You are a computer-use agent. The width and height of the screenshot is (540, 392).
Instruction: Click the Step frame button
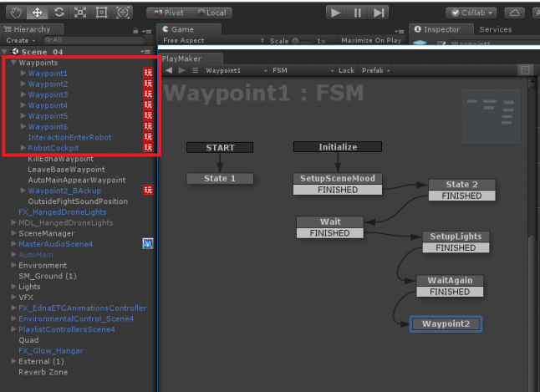tap(379, 13)
